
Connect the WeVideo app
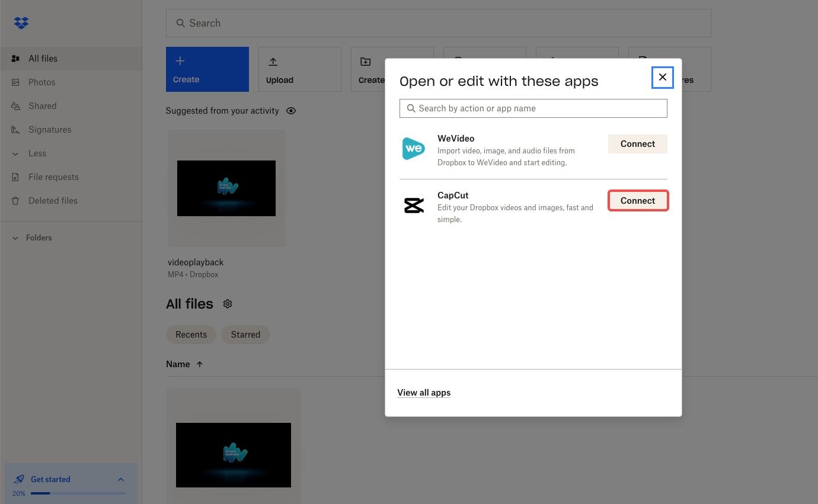[x=638, y=144]
